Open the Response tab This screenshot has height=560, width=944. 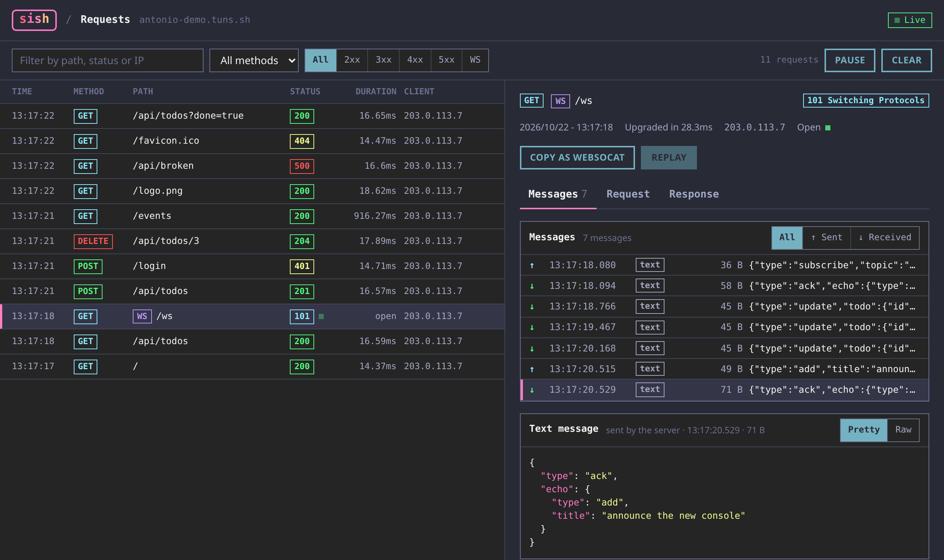pos(694,194)
